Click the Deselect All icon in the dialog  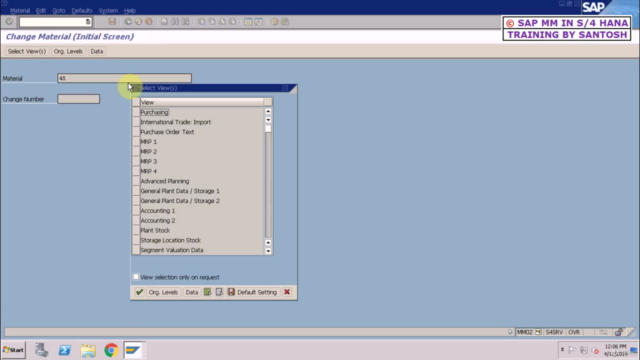pos(219,292)
